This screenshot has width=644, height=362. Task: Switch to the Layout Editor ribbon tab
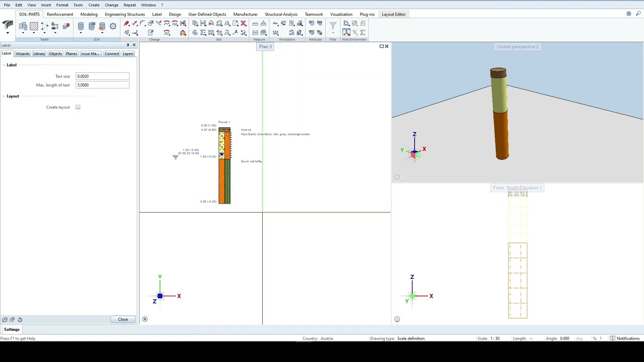tap(393, 14)
